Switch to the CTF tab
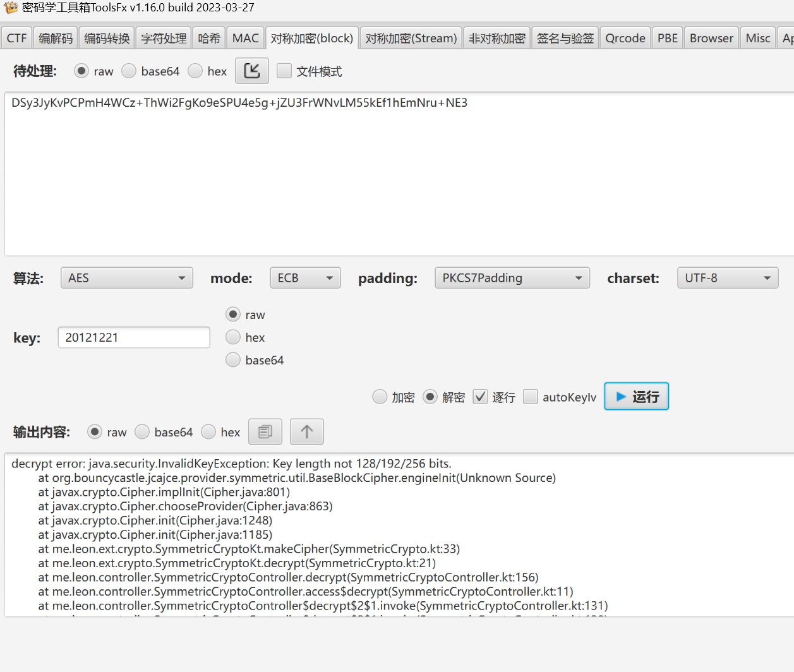This screenshot has height=672, width=794. [16, 37]
